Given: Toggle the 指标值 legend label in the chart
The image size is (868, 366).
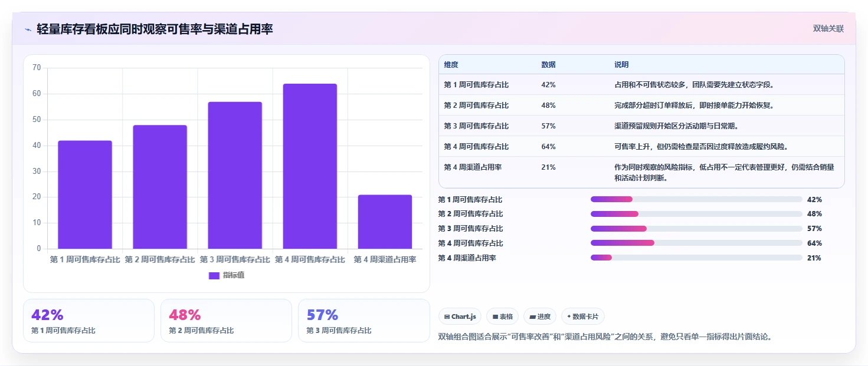Looking at the screenshot, I should 234,275.
